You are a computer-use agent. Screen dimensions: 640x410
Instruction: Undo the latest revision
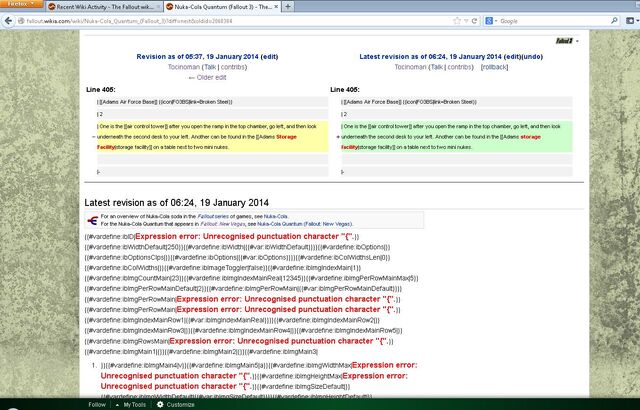click(x=532, y=57)
